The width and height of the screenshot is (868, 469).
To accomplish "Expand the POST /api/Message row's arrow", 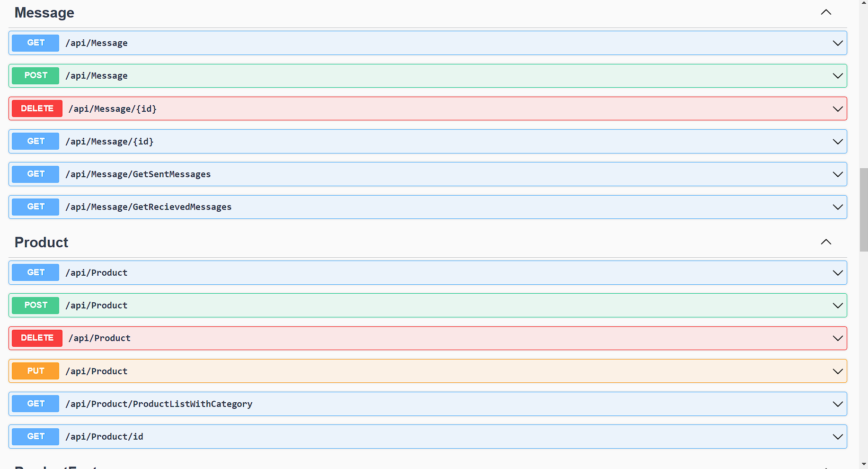I will [x=837, y=76].
